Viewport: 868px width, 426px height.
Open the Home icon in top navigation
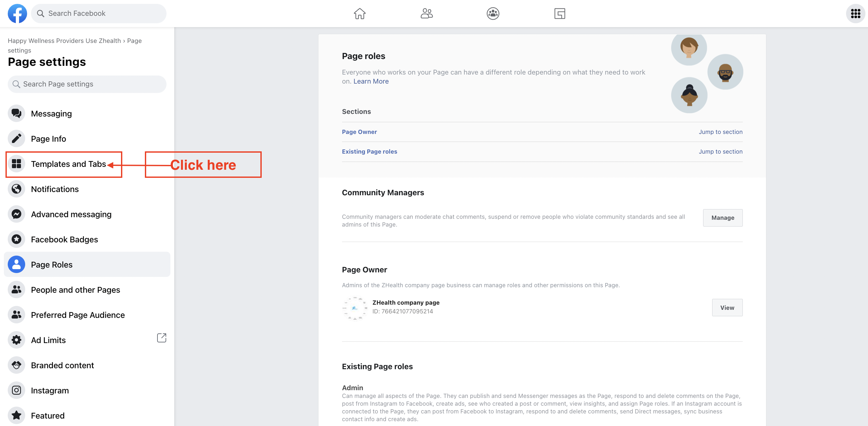click(x=359, y=14)
